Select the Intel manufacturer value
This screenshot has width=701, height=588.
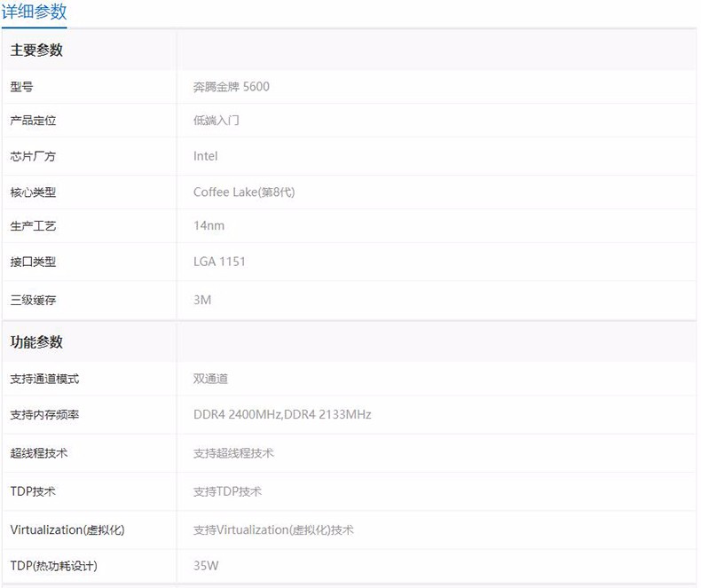point(205,156)
